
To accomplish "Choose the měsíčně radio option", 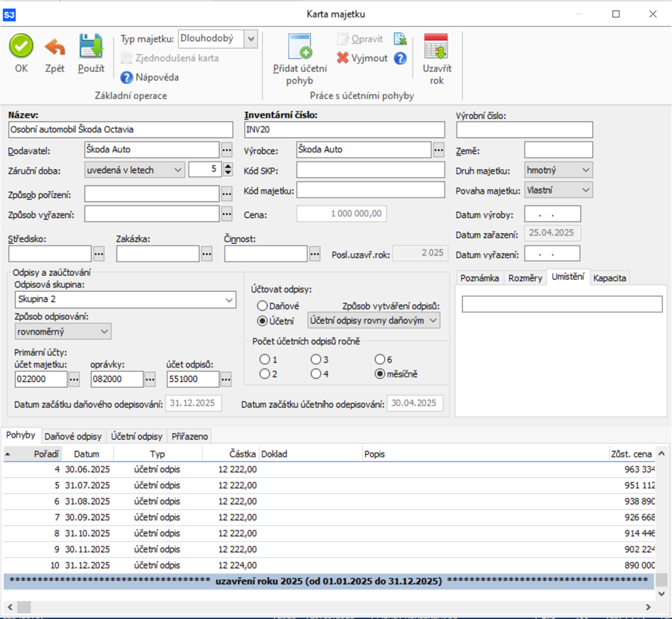I will pyautogui.click(x=380, y=374).
